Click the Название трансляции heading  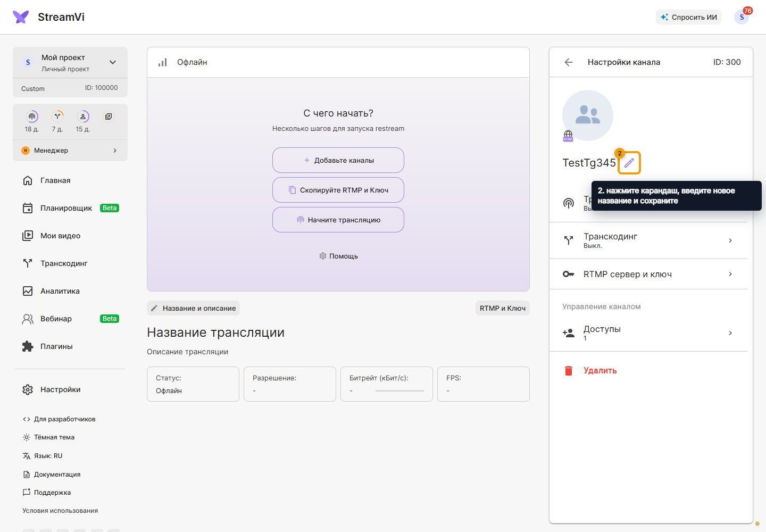(x=215, y=332)
